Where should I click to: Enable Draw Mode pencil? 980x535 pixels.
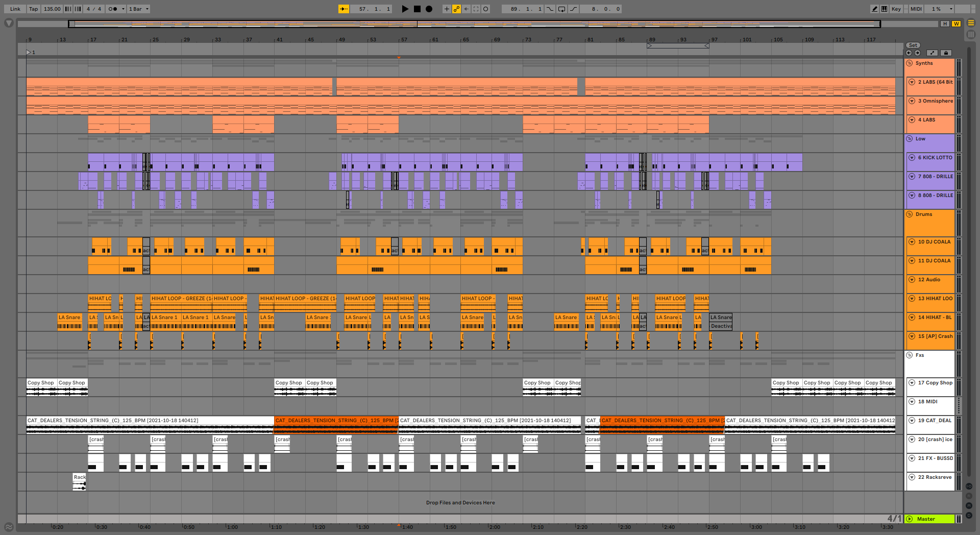click(x=874, y=9)
